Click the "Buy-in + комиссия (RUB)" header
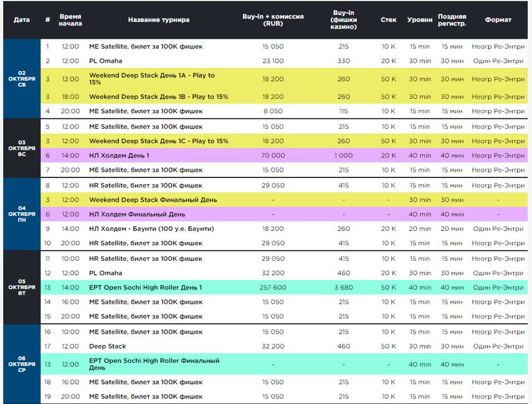The image size is (532, 404). [273, 20]
